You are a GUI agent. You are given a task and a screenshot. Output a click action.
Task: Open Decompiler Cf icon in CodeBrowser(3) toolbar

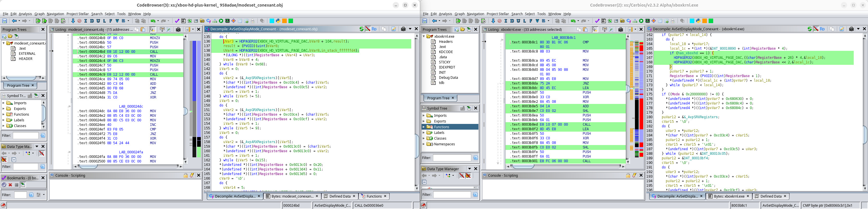(209, 21)
